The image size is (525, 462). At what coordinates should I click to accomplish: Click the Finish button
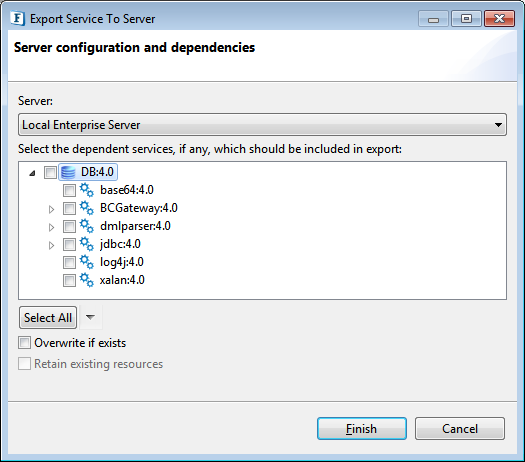362,429
